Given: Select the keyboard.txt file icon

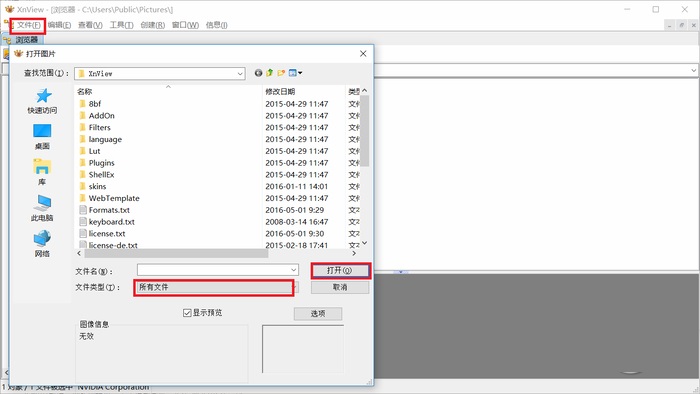Looking at the screenshot, I should pyautogui.click(x=83, y=222).
